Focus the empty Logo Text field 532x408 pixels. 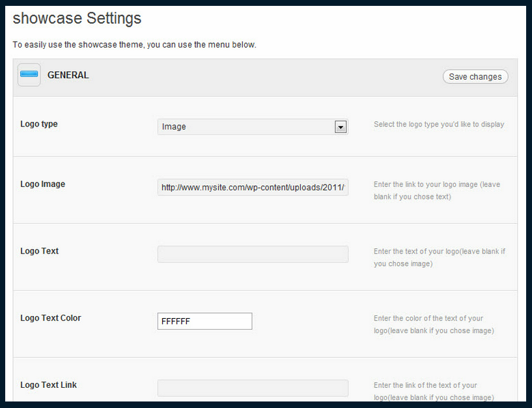tap(253, 254)
